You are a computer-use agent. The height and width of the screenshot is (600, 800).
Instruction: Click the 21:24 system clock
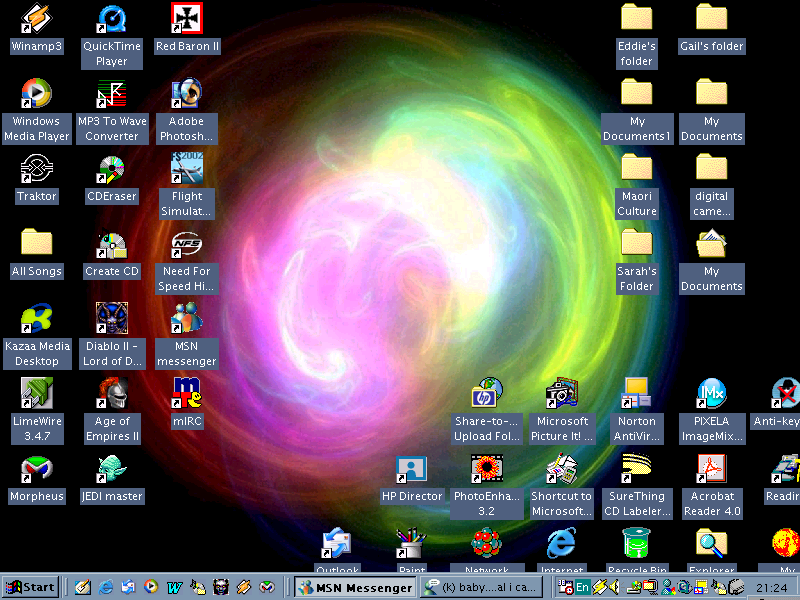770,587
